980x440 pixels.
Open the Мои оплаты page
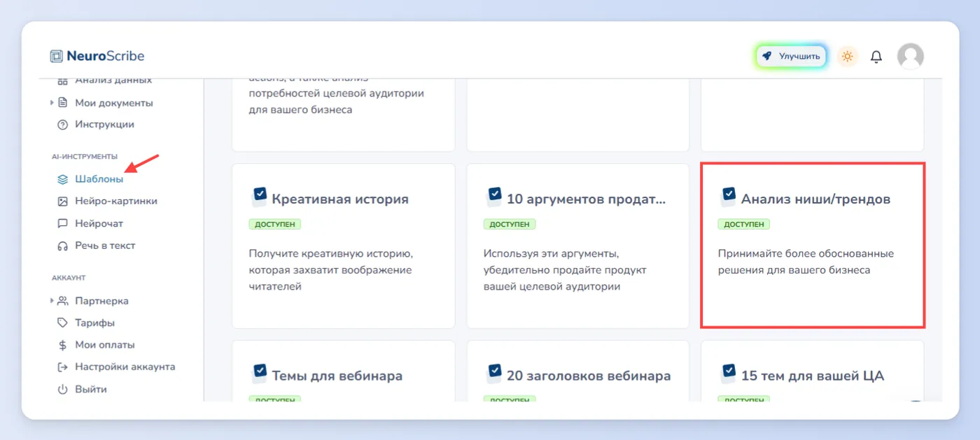point(105,345)
